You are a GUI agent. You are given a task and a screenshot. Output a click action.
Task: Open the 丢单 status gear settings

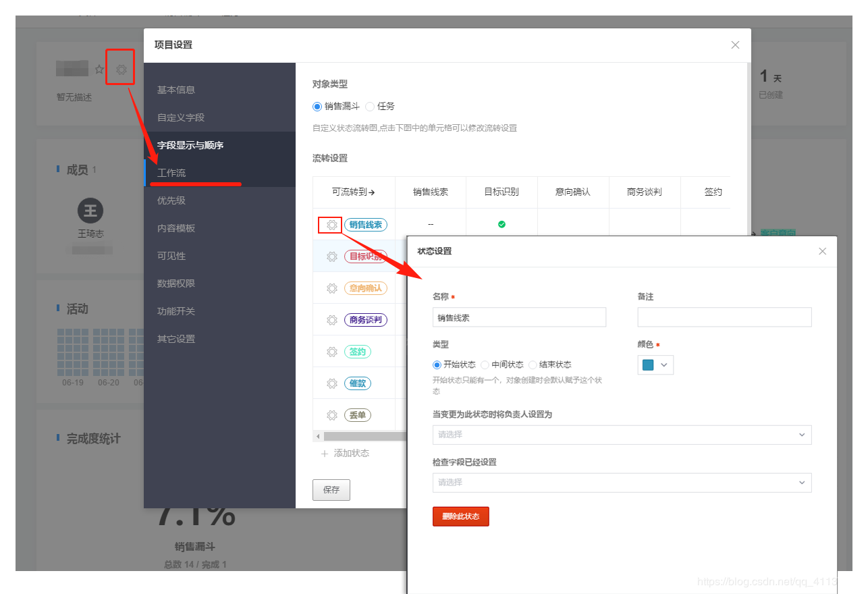331,414
